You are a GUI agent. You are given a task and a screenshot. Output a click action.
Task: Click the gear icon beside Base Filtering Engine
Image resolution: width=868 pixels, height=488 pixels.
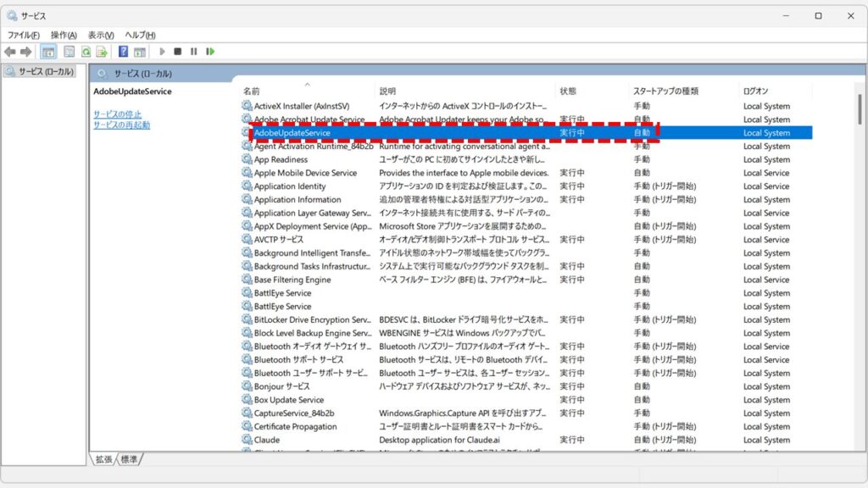click(x=247, y=280)
